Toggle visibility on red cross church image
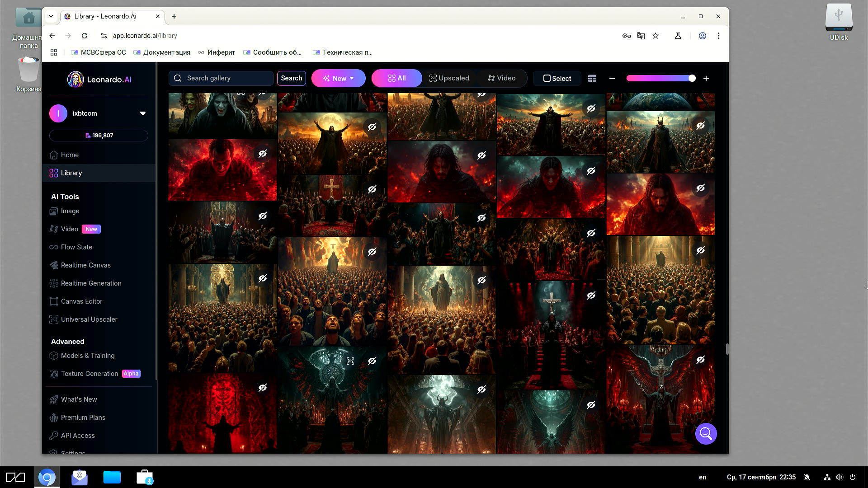 (372, 189)
